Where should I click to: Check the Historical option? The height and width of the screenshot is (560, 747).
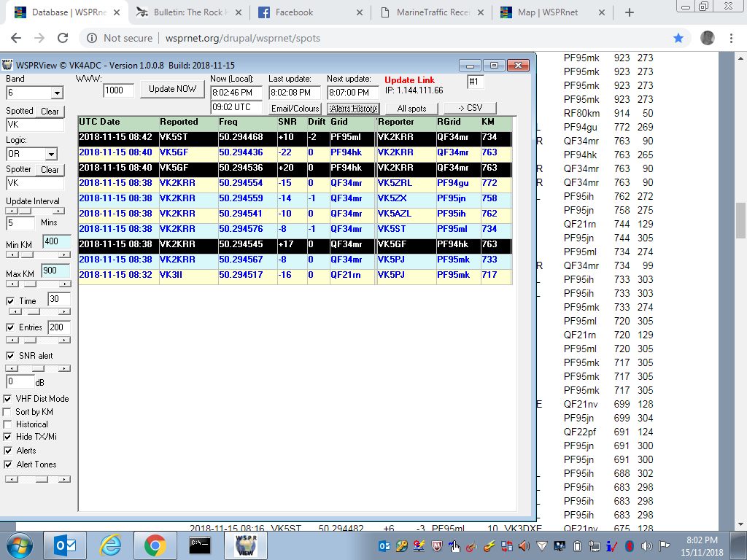click(x=10, y=424)
